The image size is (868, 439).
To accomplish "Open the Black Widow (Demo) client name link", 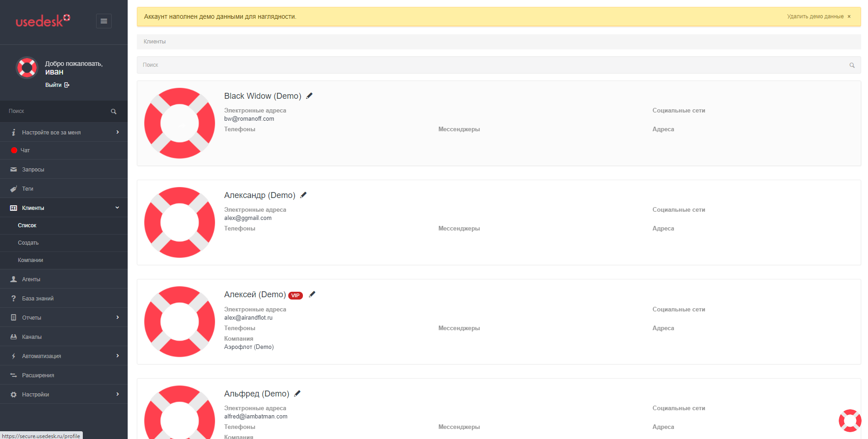I will [263, 96].
